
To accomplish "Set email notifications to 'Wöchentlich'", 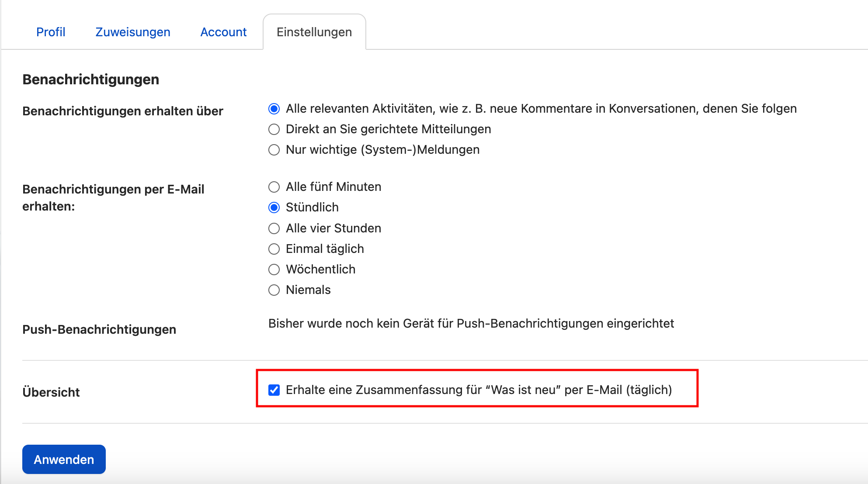I will coord(274,270).
